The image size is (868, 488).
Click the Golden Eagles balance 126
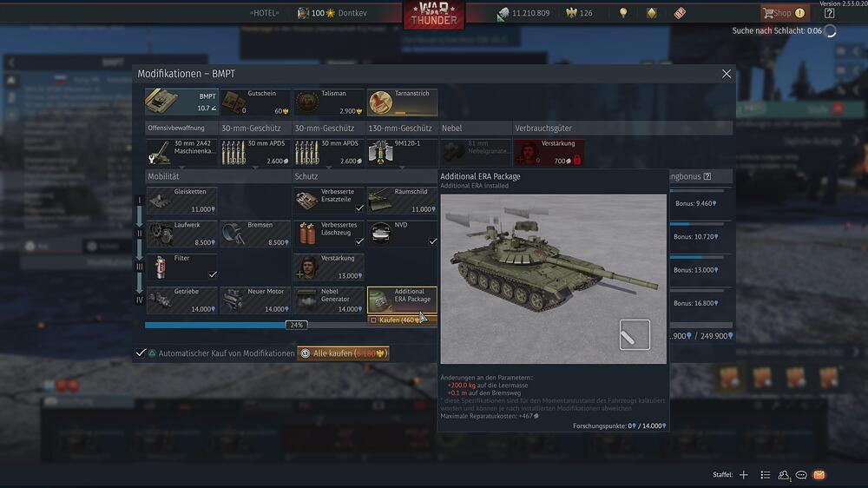(579, 13)
